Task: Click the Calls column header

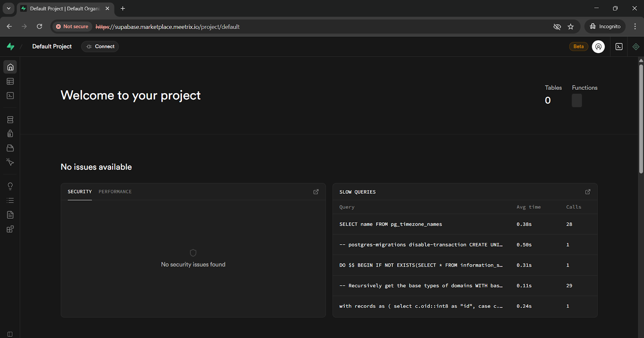Action: pos(574,207)
